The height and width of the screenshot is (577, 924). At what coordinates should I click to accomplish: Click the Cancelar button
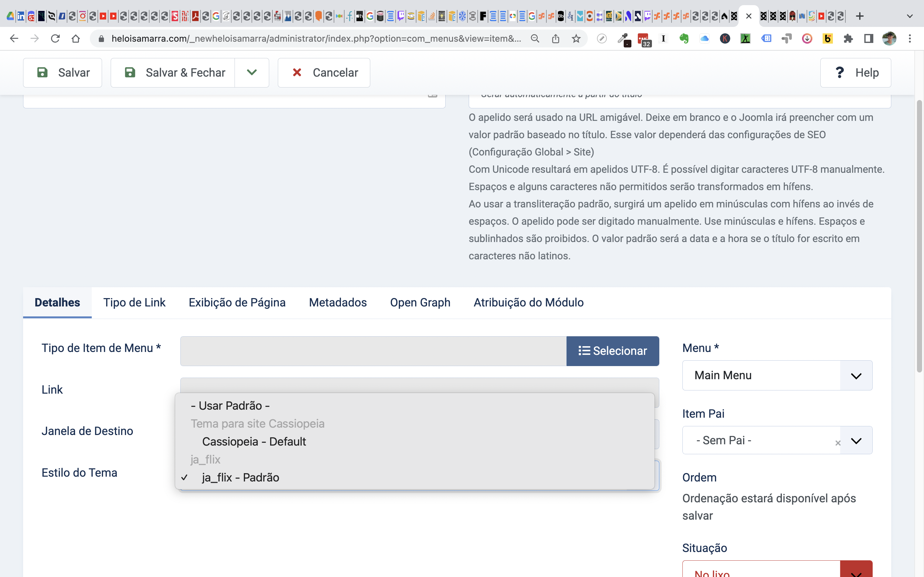click(x=324, y=72)
